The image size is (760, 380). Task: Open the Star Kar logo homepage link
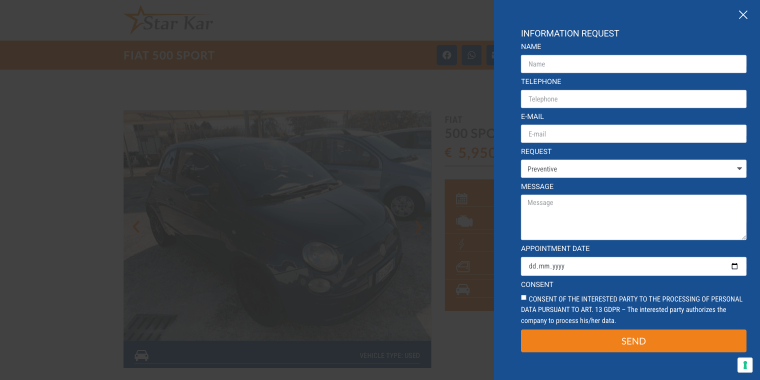[169, 20]
